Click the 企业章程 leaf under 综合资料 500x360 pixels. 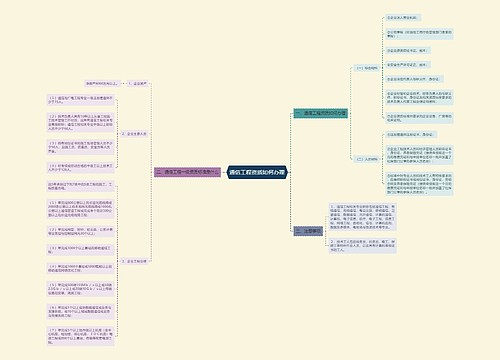(x=419, y=34)
